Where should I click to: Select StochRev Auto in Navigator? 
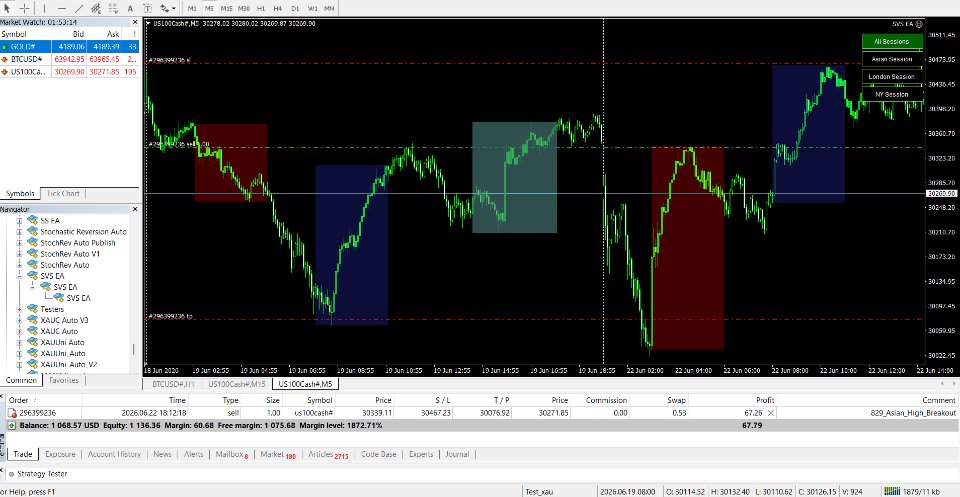click(x=64, y=265)
